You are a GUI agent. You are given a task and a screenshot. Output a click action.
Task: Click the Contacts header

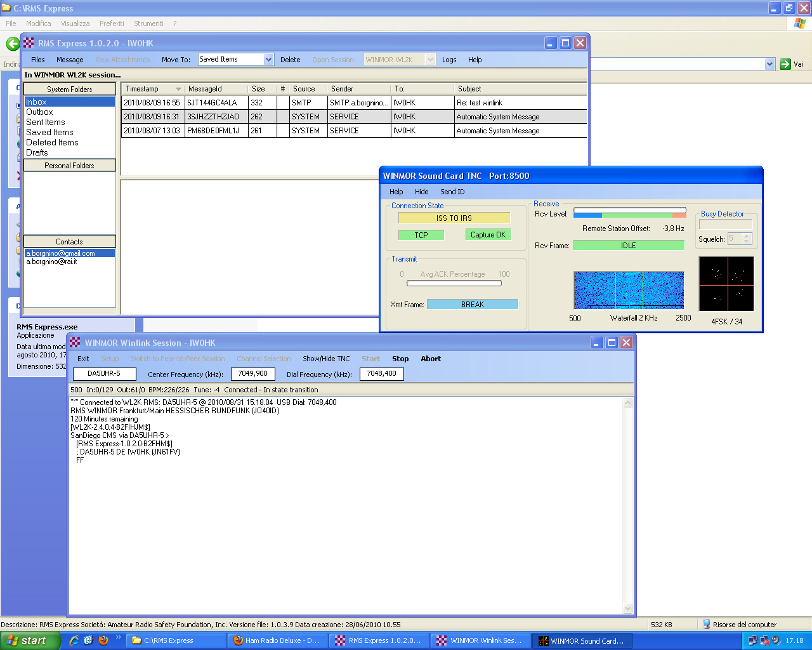point(70,242)
